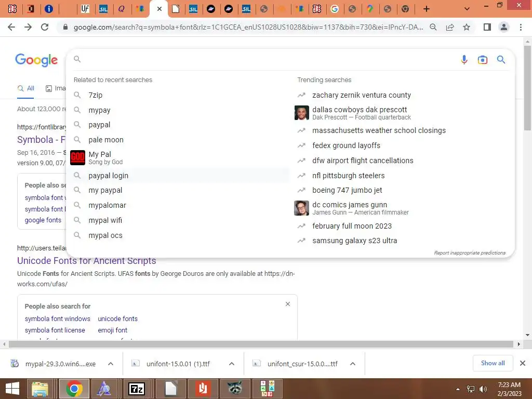532x399 pixels.
Task: Click the network tray icon
Action: click(471, 389)
